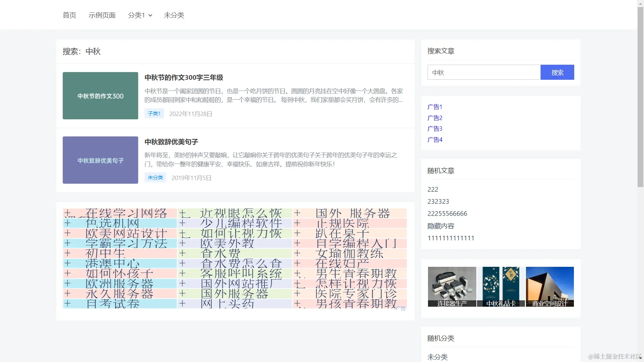The width and height of the screenshot is (644, 362).
Task: Open 未分类 under 随机分类
Action: (x=437, y=357)
